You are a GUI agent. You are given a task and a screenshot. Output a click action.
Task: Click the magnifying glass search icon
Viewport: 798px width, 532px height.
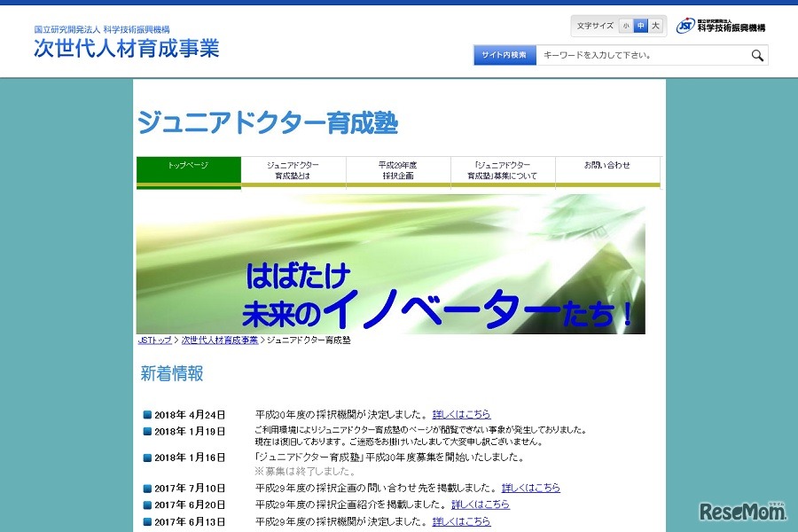757,55
